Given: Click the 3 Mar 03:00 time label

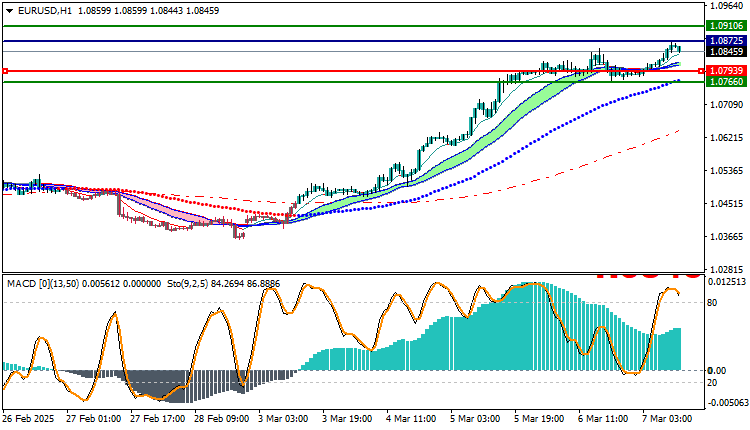Looking at the screenshot, I should pyautogui.click(x=283, y=419).
